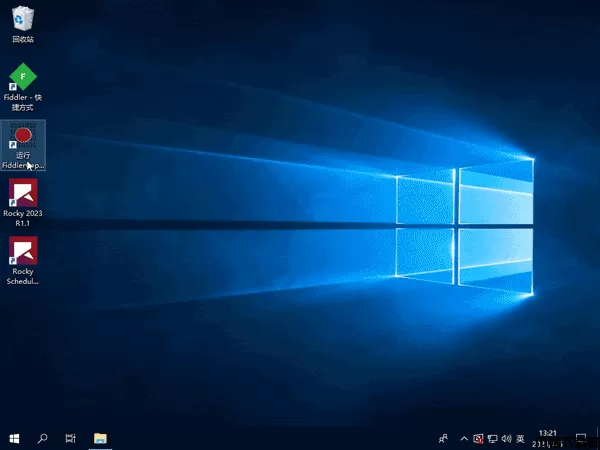
Task: Open Task View from the taskbar
Action: [71, 438]
